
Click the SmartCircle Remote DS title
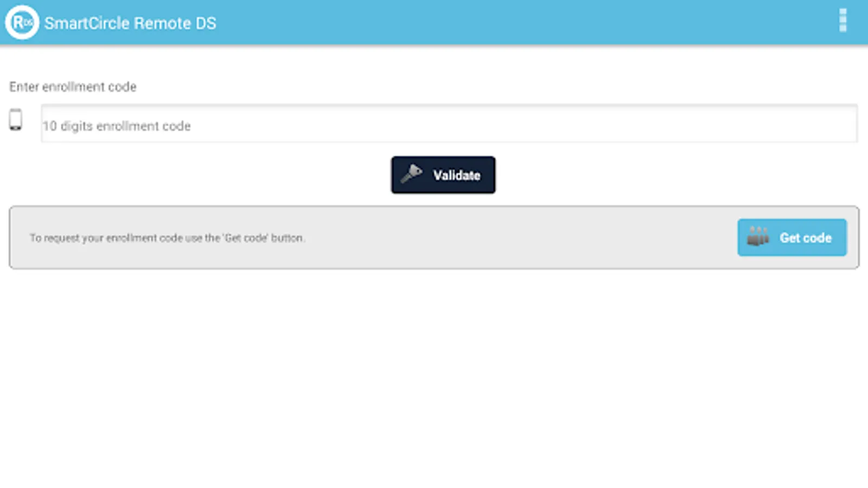130,23
